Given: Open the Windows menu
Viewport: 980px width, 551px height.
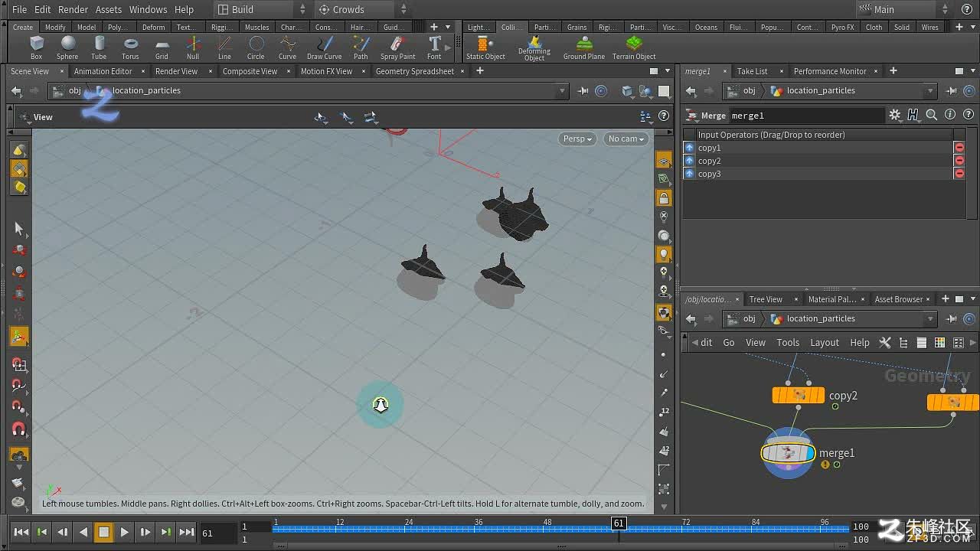Looking at the screenshot, I should pos(148,9).
